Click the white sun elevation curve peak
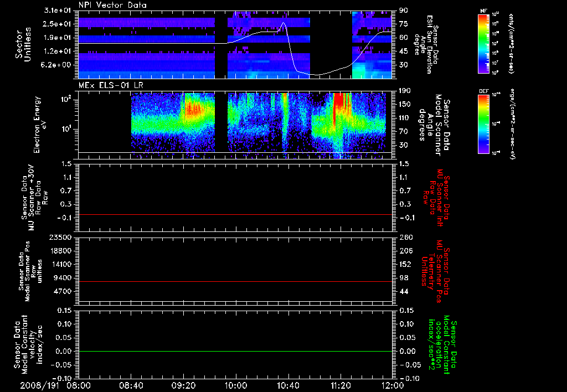 [x=283, y=23]
